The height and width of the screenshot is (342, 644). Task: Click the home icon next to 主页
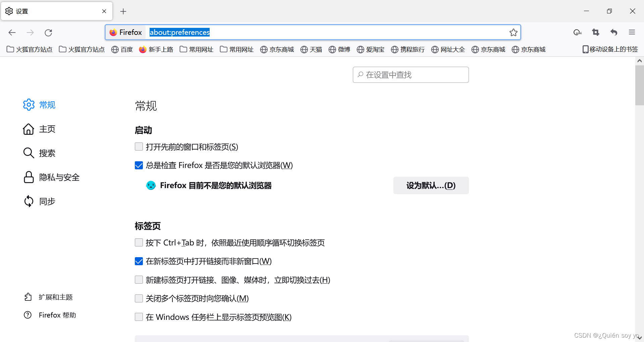pyautogui.click(x=29, y=129)
